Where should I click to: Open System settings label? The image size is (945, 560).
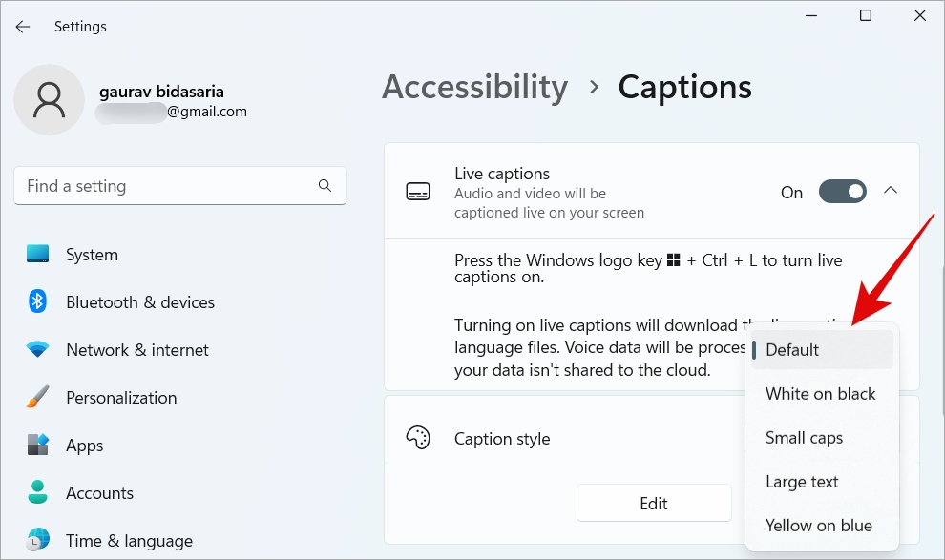click(x=92, y=255)
